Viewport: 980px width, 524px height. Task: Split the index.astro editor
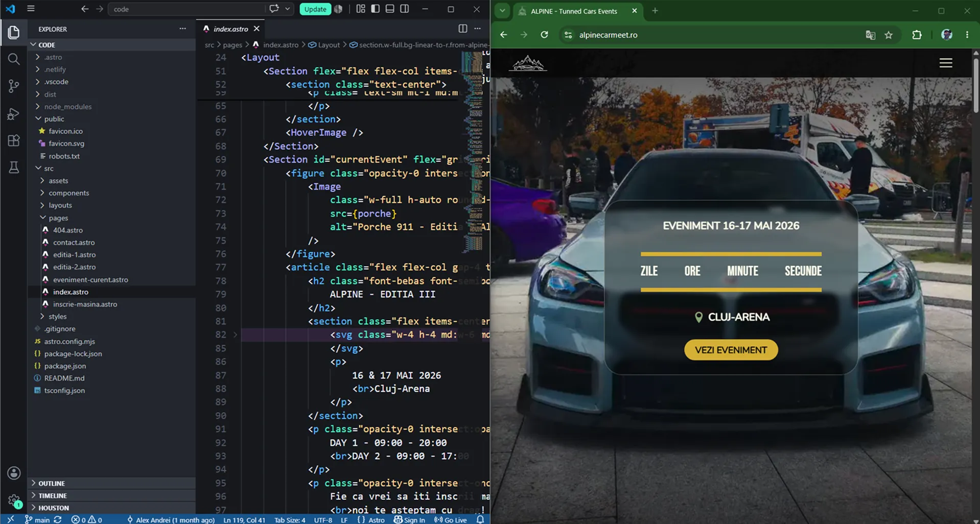tap(462, 29)
